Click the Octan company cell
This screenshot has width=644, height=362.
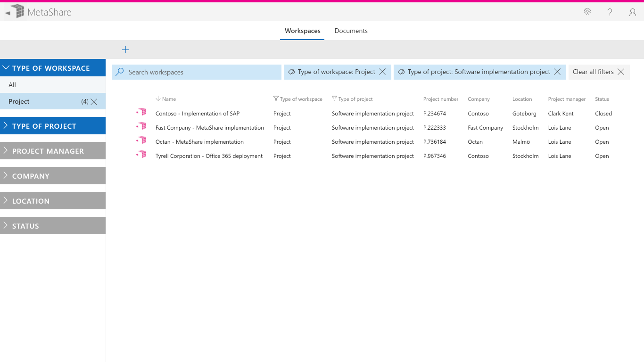tap(475, 142)
